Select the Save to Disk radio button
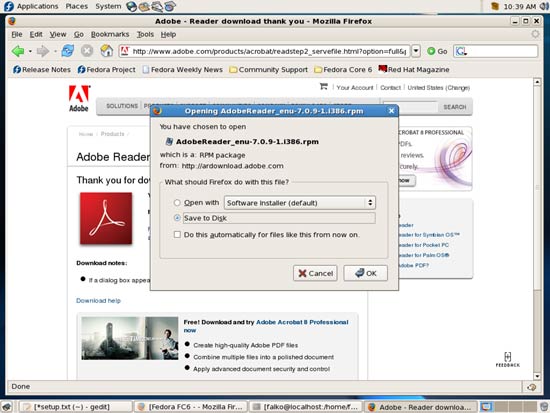 (177, 218)
